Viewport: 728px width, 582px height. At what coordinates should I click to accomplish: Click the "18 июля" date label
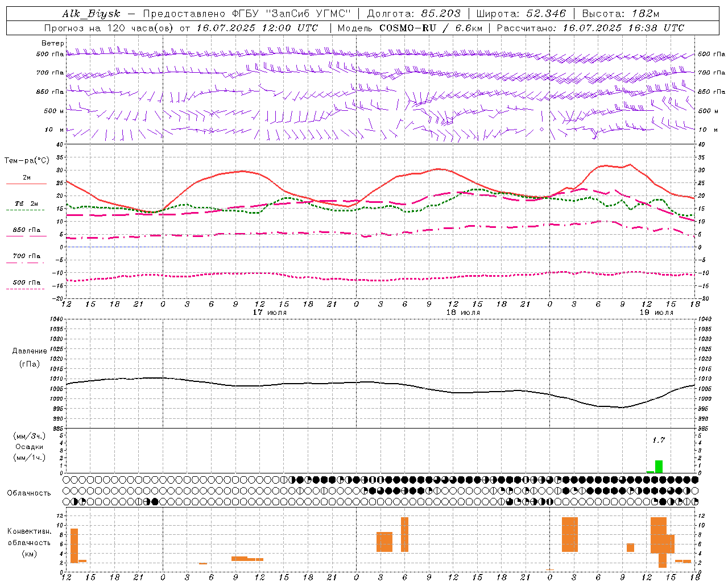click(463, 313)
